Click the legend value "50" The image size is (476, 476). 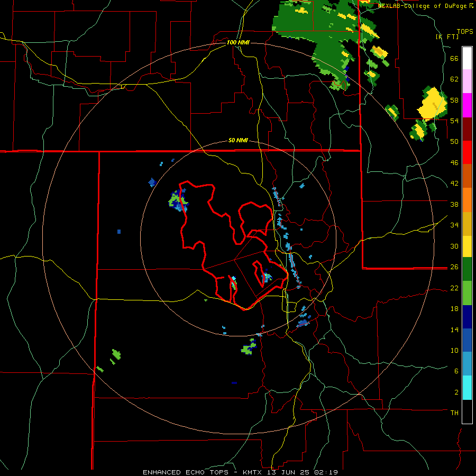(454, 141)
